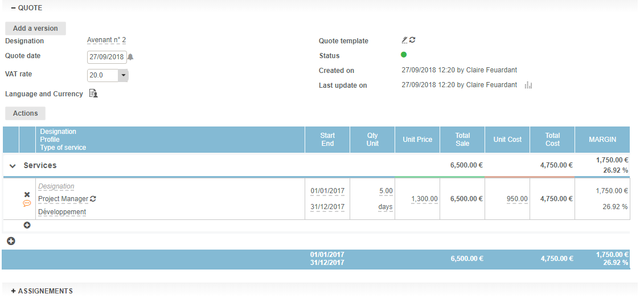Image resolution: width=644 pixels, height=302 pixels.
Task: Edit the 1,300.00 unit price value
Action: (424, 199)
